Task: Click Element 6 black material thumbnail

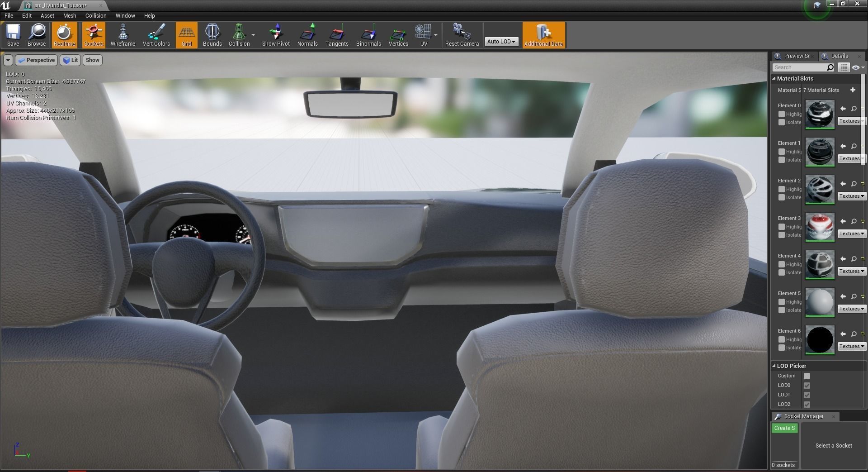Action: [820, 339]
